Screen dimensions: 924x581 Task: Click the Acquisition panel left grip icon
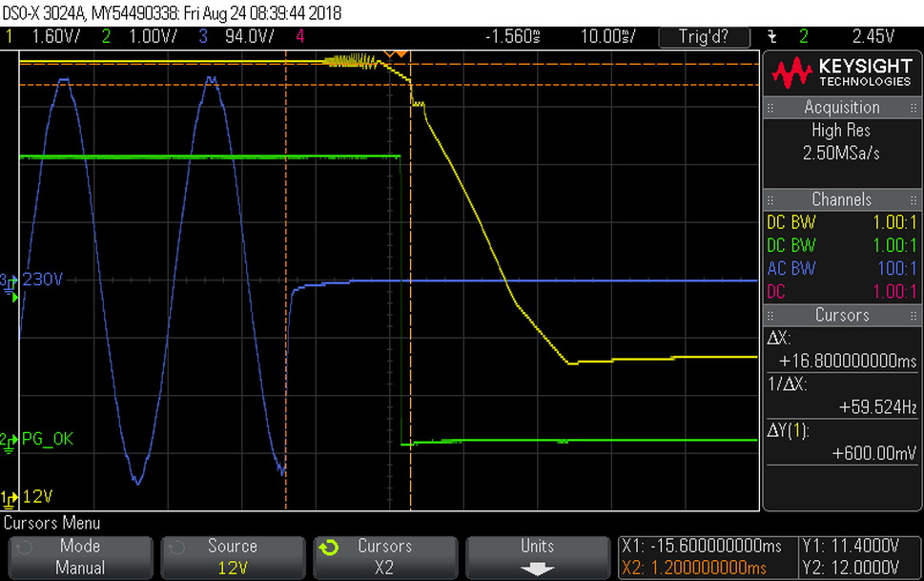click(x=770, y=108)
